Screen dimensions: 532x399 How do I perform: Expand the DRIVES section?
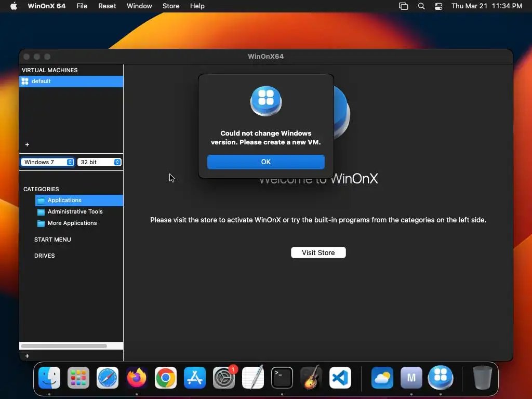click(x=45, y=256)
